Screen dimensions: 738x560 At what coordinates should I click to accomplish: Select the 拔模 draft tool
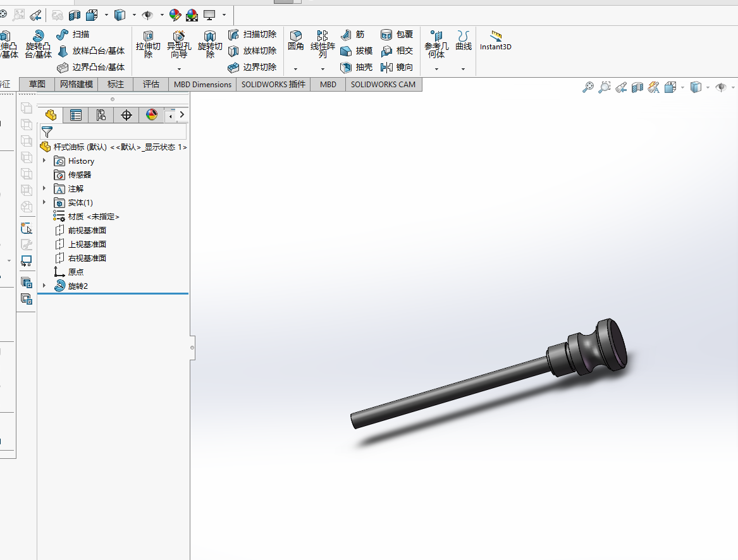pyautogui.click(x=356, y=51)
